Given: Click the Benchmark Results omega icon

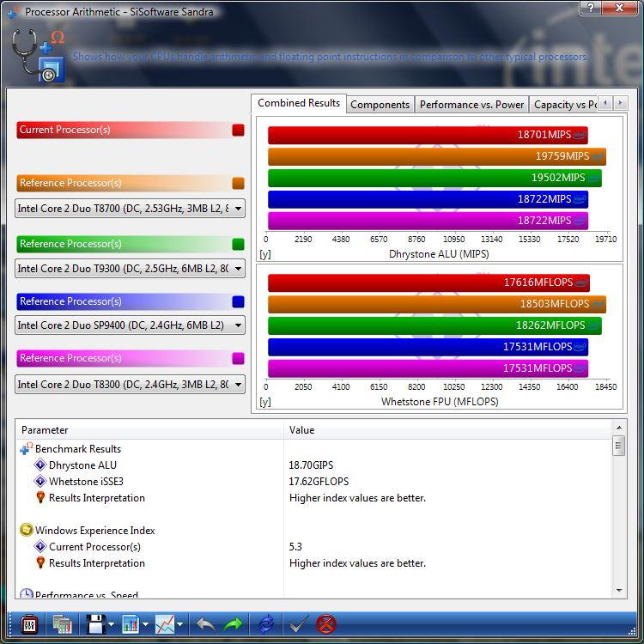Looking at the screenshot, I should click(x=26, y=448).
